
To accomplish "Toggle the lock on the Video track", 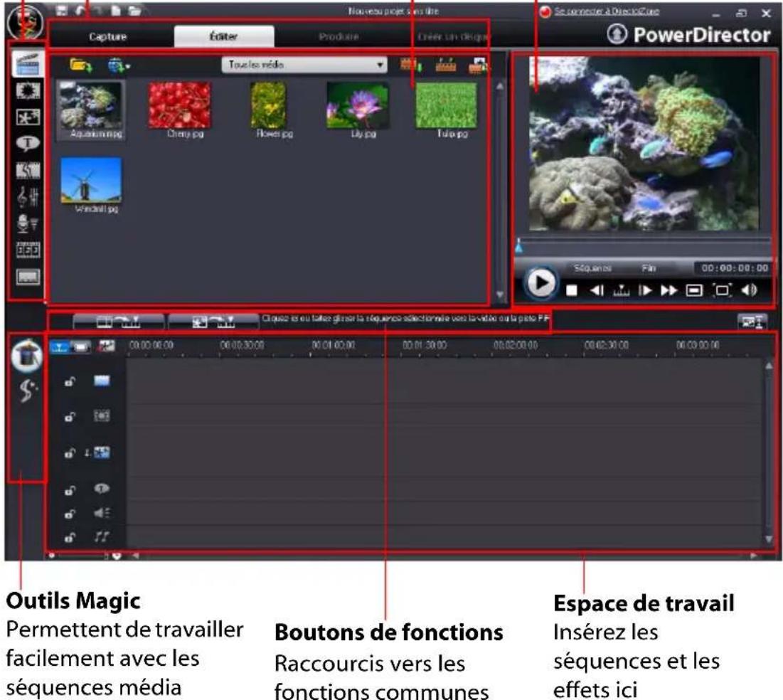I will click(x=70, y=382).
